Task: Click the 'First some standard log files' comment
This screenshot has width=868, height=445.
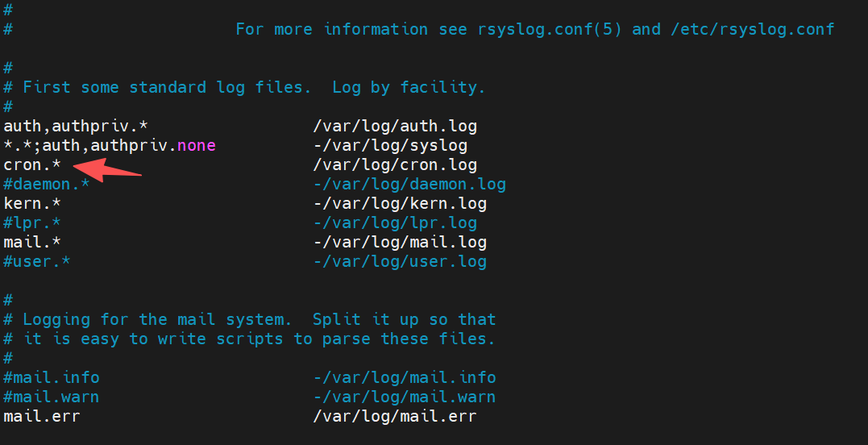Action: (166, 88)
